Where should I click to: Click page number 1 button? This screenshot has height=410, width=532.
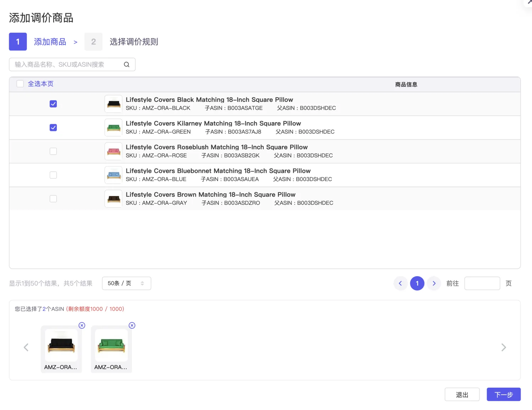(x=417, y=283)
